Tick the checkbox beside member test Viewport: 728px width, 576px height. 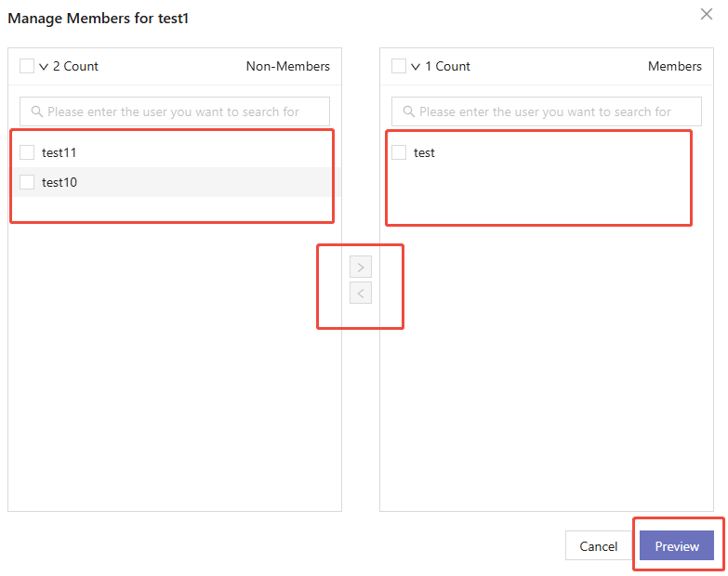coord(399,152)
